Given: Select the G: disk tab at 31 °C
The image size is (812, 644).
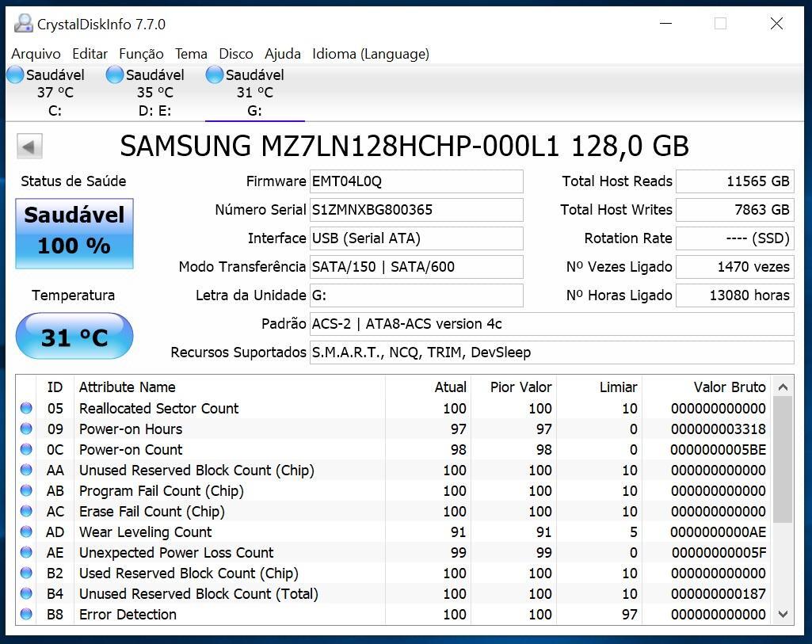Looking at the screenshot, I should click(x=255, y=93).
